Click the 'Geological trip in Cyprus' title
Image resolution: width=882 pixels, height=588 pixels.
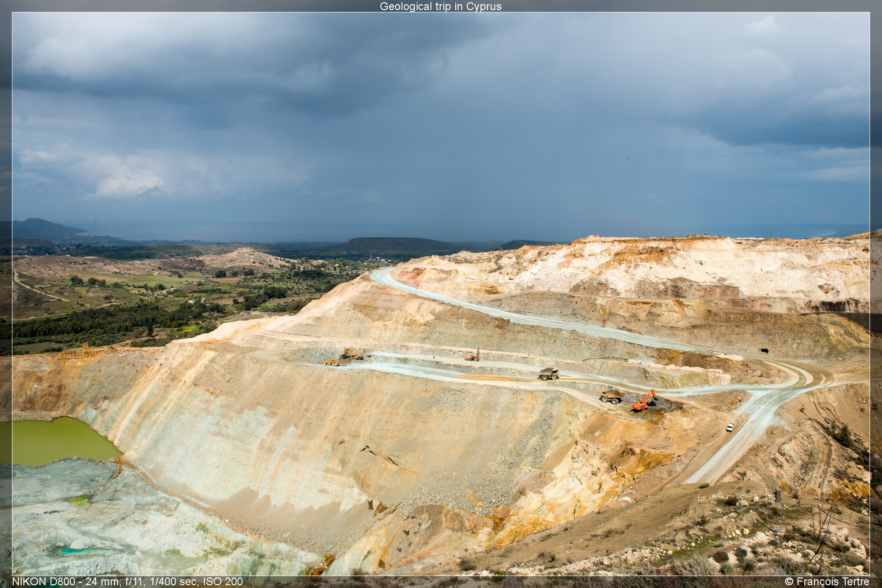click(441, 6)
